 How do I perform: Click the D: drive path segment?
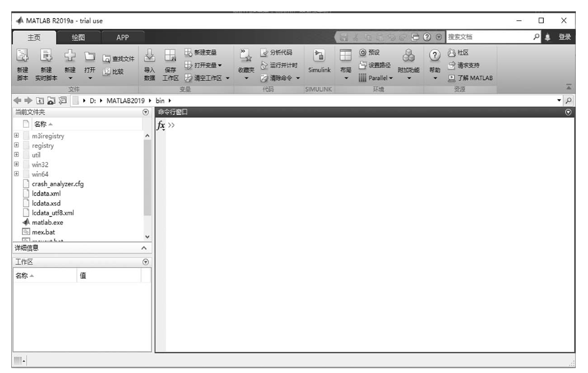click(93, 100)
